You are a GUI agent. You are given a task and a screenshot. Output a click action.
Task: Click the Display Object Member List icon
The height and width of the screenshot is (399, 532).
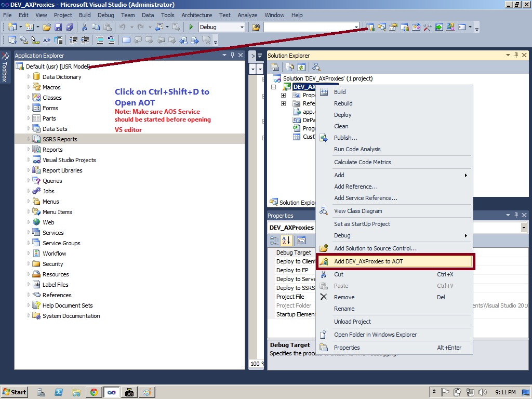12,41
